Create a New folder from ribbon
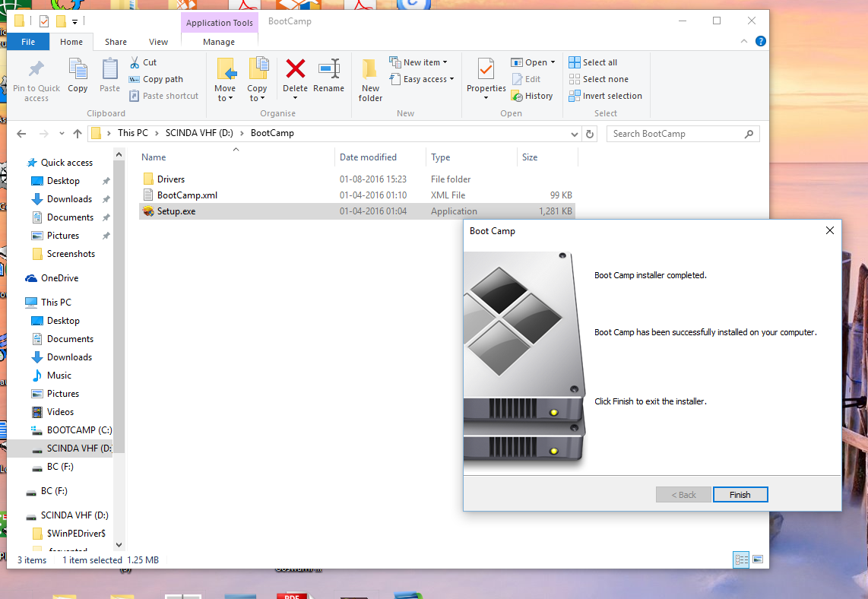 [370, 81]
